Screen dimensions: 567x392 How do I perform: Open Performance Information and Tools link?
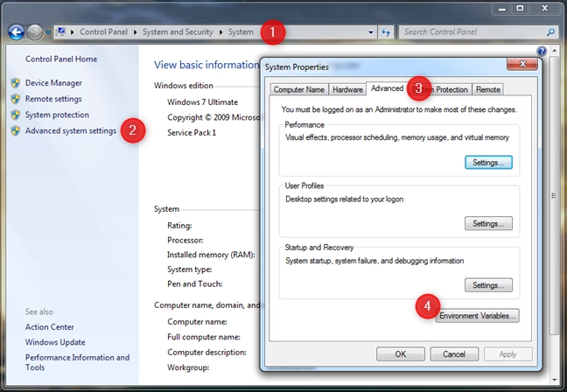click(77, 362)
